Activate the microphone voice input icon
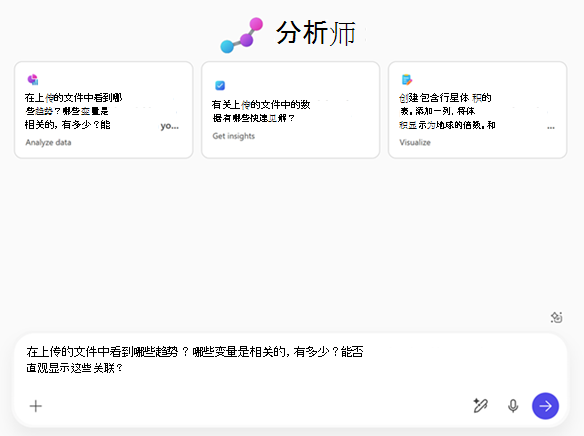584x436 pixels. click(x=513, y=406)
